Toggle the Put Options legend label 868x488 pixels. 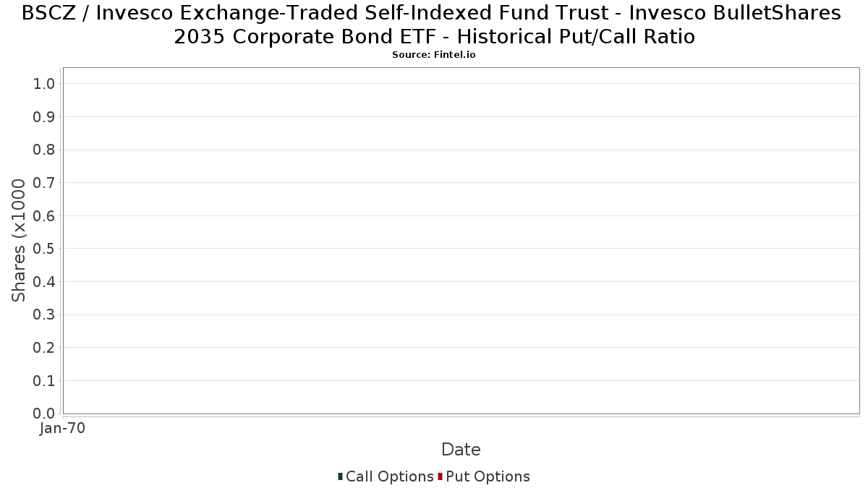[488, 476]
